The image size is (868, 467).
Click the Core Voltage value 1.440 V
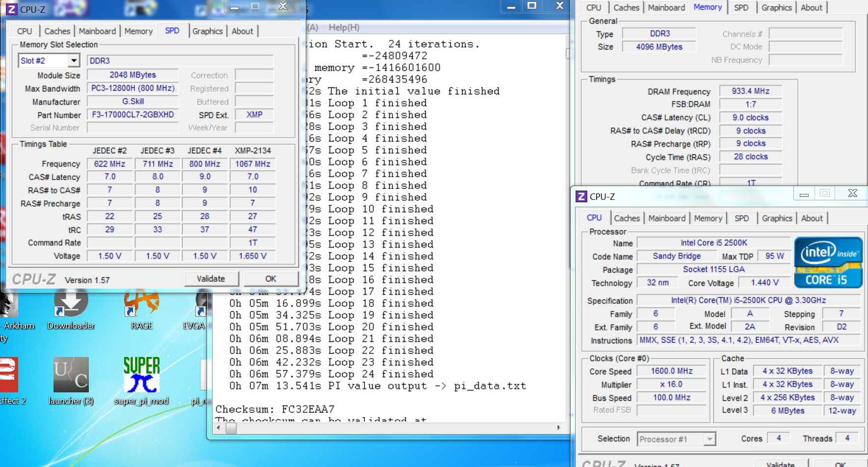(765, 282)
